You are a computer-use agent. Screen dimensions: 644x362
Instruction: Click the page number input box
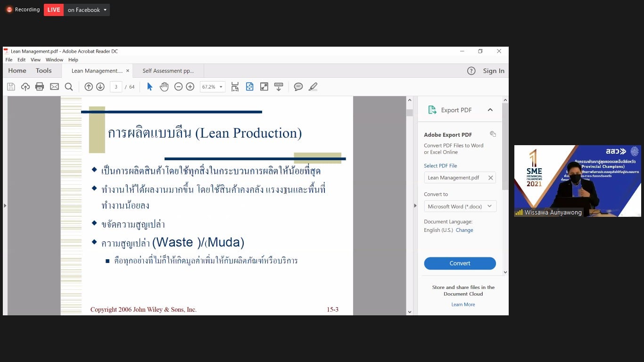coord(116,87)
